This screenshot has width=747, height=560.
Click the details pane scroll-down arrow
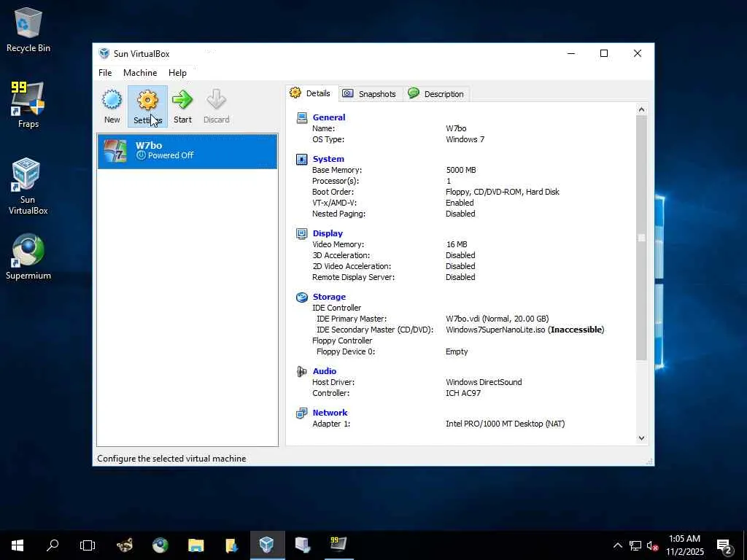point(641,438)
